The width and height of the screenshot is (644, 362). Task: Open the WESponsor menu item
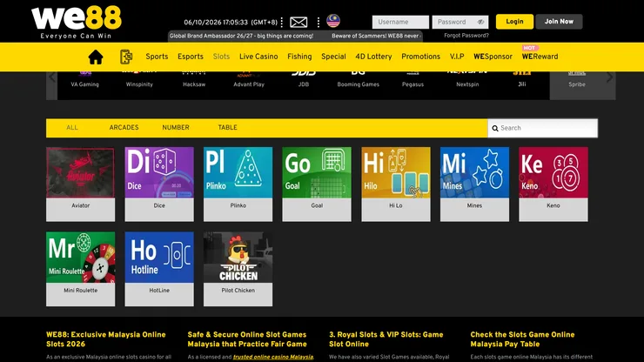point(493,57)
